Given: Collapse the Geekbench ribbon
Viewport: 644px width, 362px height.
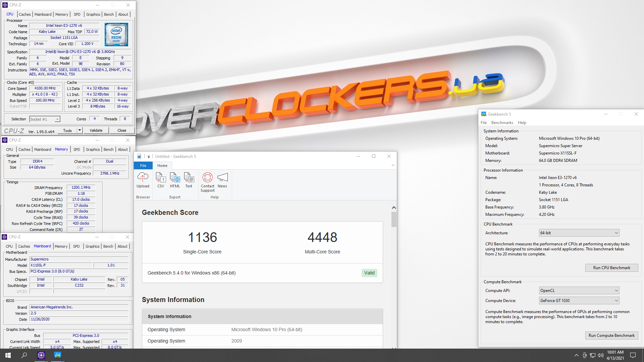Looking at the screenshot, I should (393, 165).
